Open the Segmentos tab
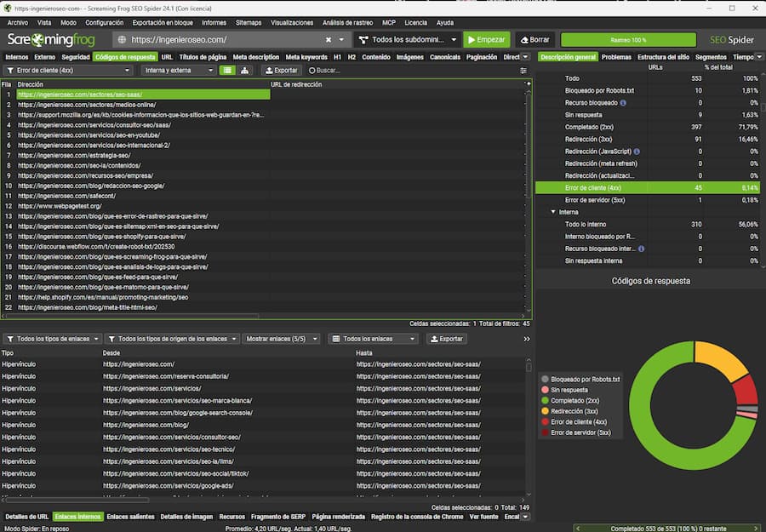766x532 pixels. click(711, 57)
